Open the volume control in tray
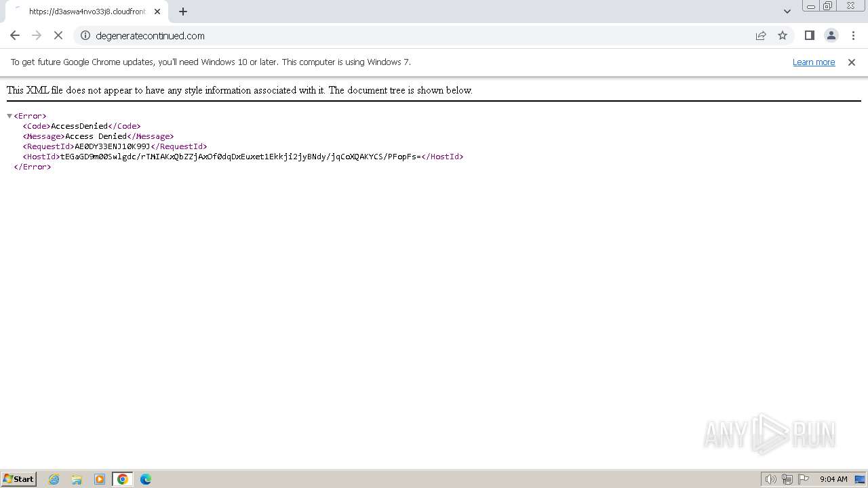 click(x=770, y=479)
